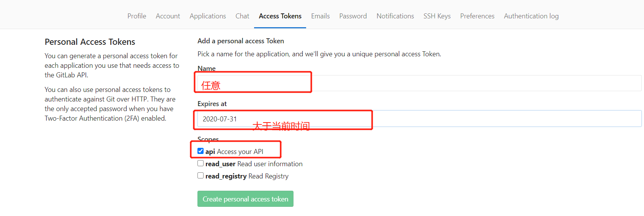Select the Access Tokens tab
Viewport: 644px width, 216px height.
click(280, 16)
